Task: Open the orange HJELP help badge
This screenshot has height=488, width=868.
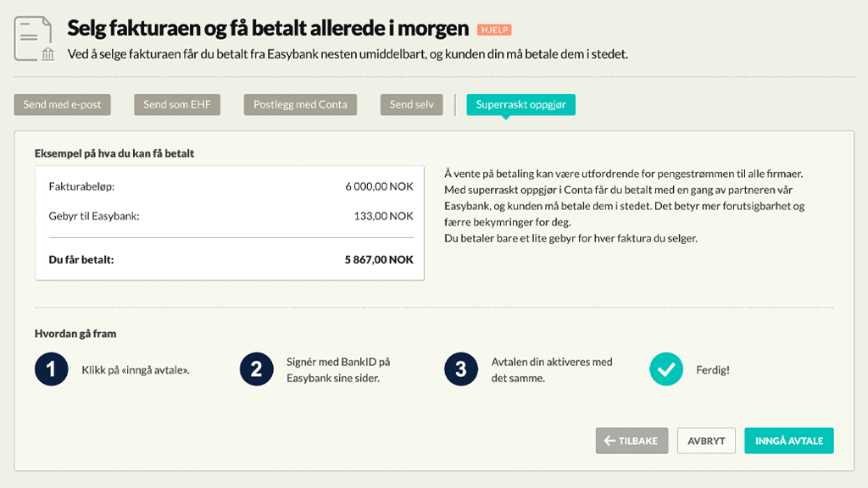Action: (x=494, y=30)
